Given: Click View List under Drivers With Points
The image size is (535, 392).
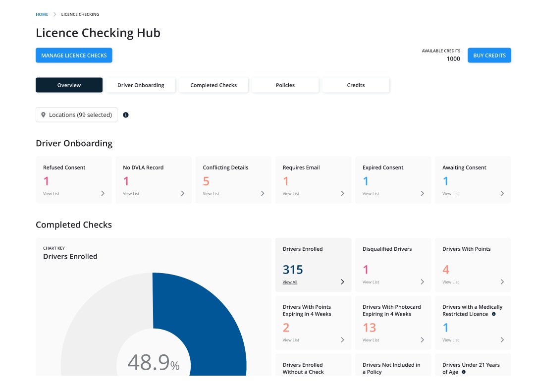Looking at the screenshot, I should pos(450,282).
